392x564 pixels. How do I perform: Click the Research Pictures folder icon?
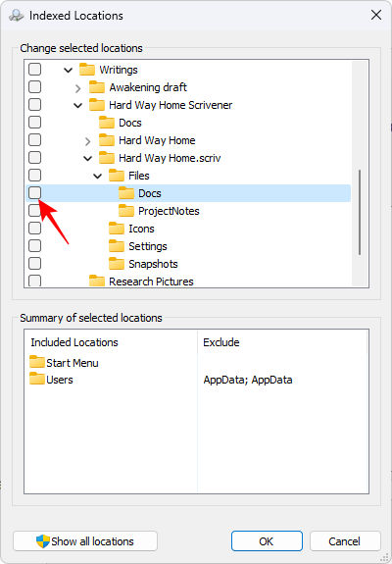point(97,282)
